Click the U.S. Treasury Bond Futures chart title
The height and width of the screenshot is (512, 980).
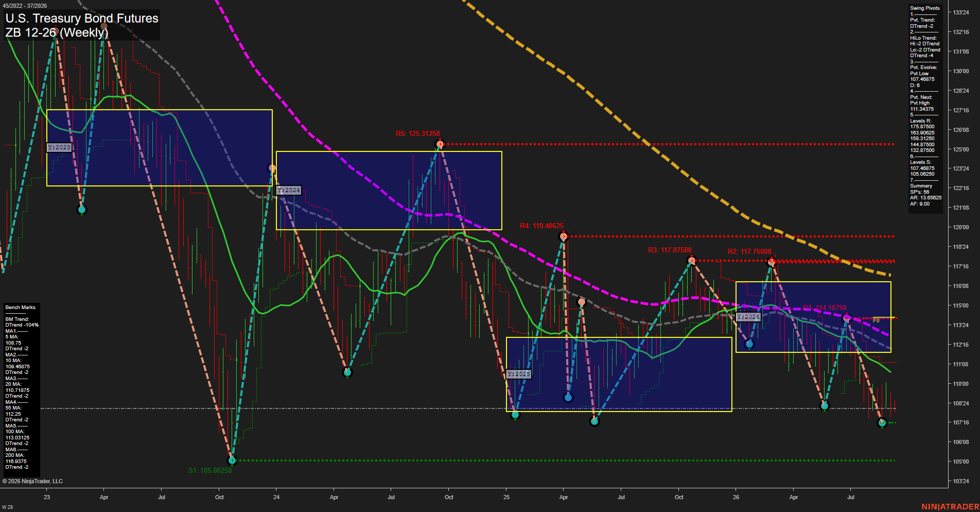[x=82, y=18]
